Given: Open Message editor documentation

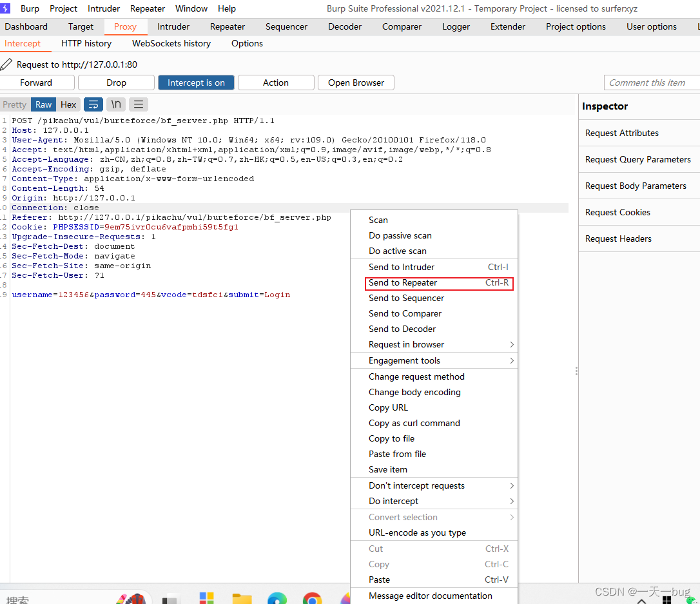Looking at the screenshot, I should pyautogui.click(x=434, y=596).
